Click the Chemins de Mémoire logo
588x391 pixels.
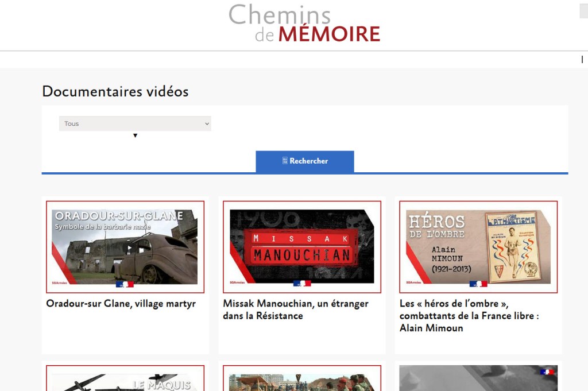point(304,23)
